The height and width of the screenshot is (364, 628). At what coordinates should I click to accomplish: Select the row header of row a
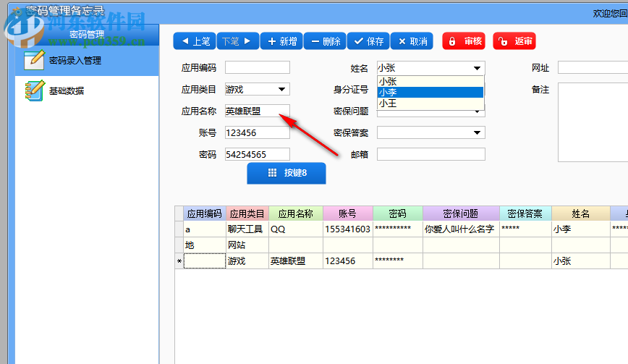point(179,229)
